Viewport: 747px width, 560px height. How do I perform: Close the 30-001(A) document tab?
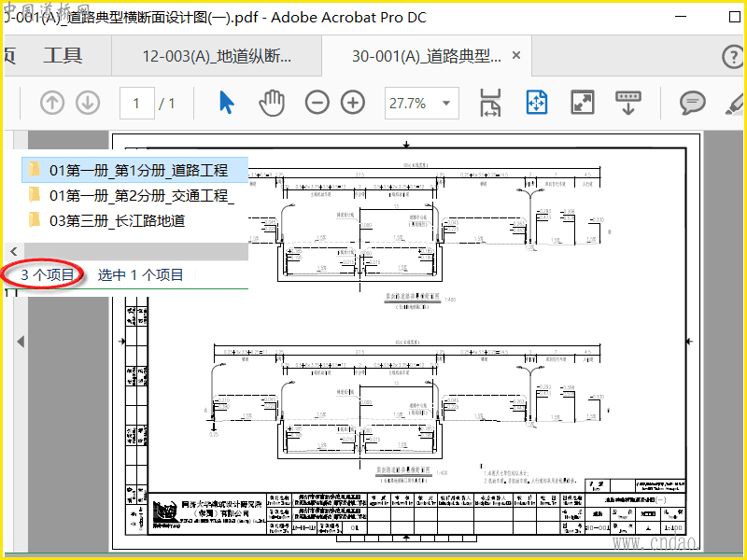516,56
